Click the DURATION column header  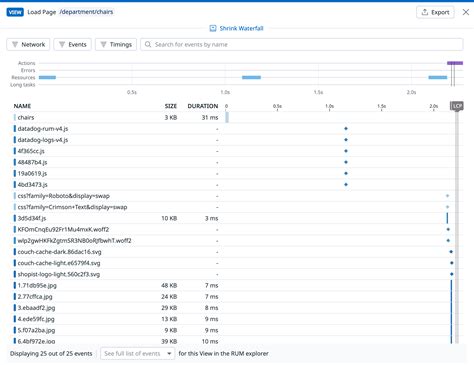[x=203, y=106]
